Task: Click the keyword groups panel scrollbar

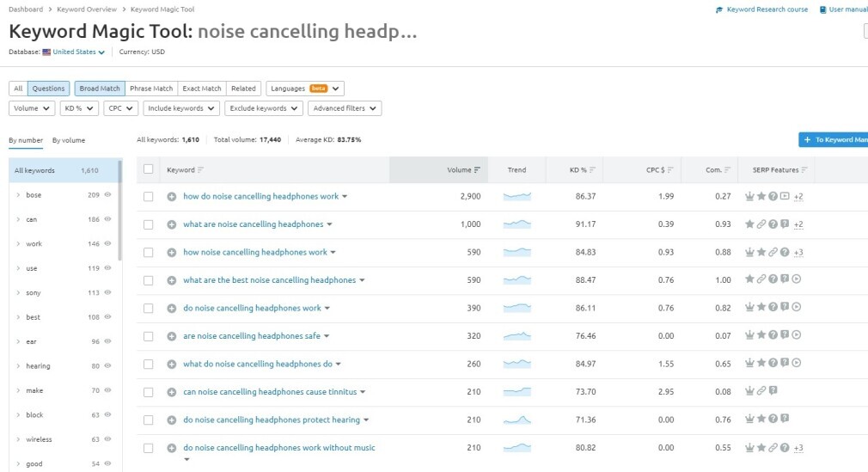Action: coord(120,211)
